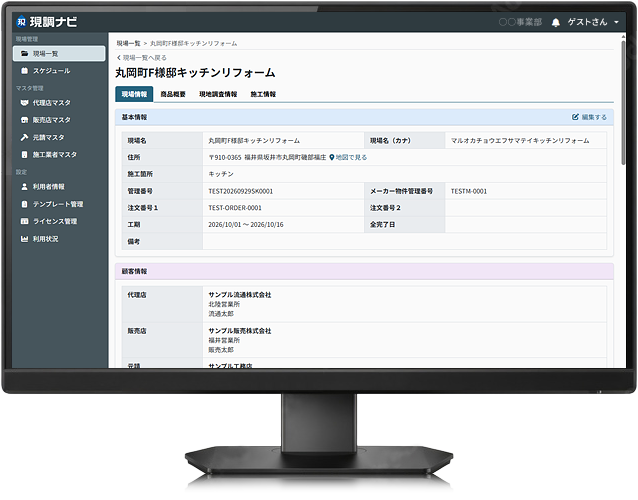Click the chart icon beside 利用状況
This screenshot has width=638, height=500.
point(24,239)
